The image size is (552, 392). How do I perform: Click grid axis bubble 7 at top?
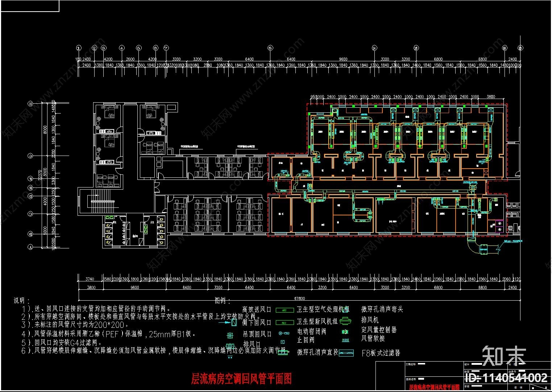166,48
